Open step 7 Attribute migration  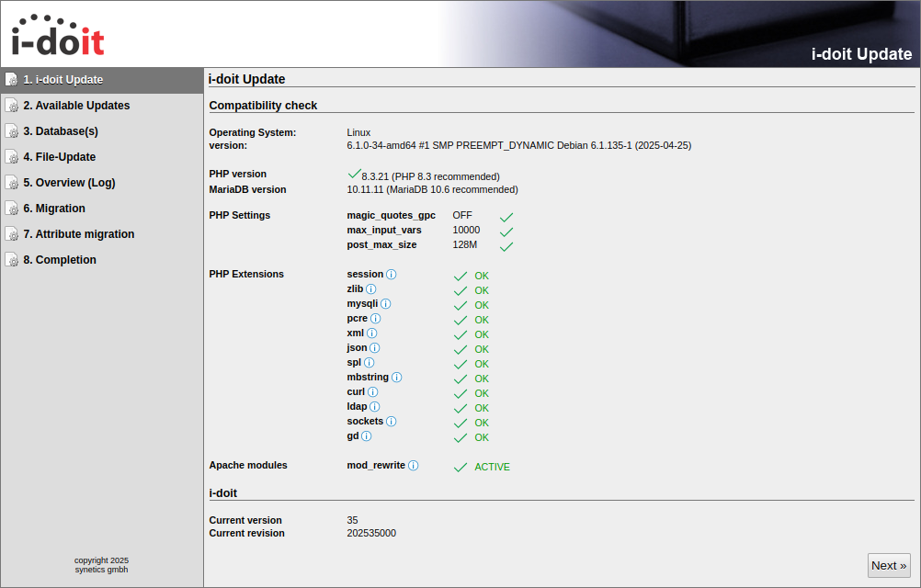[x=79, y=234]
